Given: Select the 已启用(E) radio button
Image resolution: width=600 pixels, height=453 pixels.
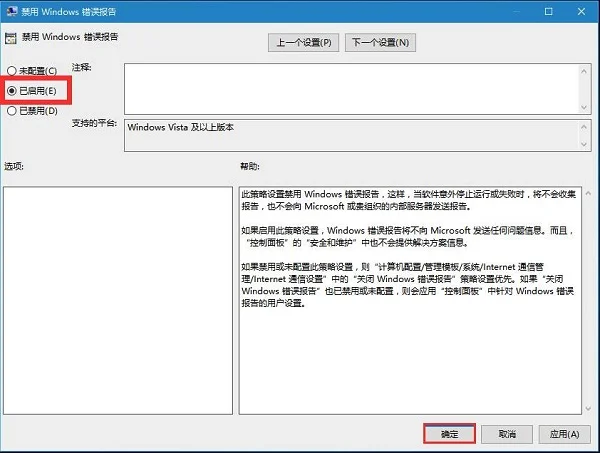Looking at the screenshot, I should [x=32, y=91].
